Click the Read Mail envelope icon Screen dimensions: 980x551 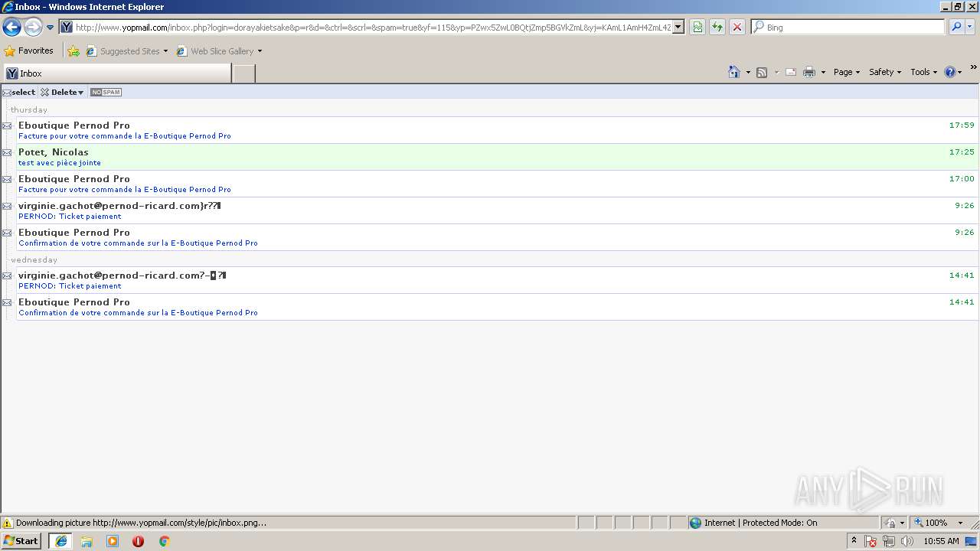pyautogui.click(x=791, y=72)
